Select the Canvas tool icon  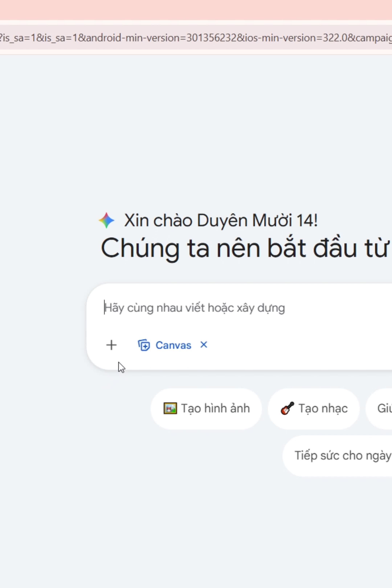[144, 345]
